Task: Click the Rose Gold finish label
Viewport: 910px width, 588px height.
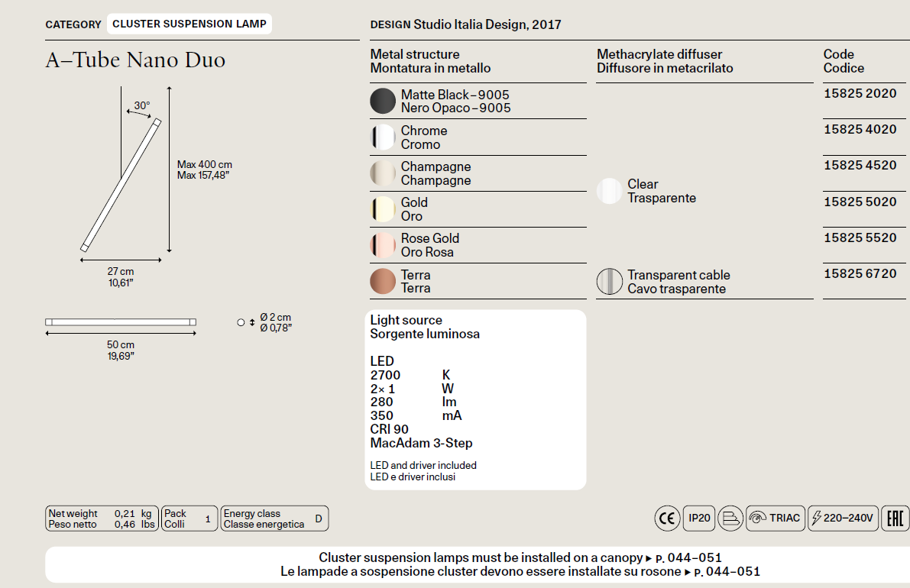Action: (430, 245)
